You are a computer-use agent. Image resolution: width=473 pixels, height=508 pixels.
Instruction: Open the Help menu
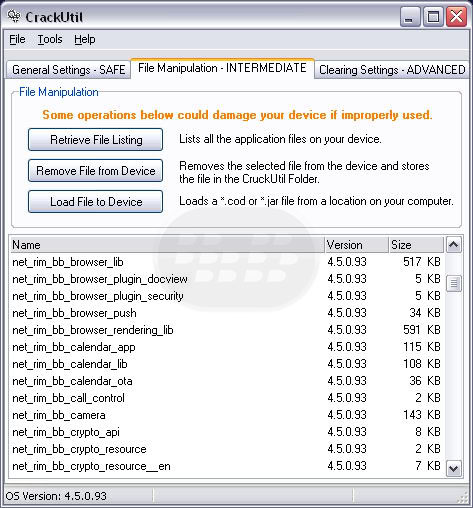pyautogui.click(x=85, y=39)
